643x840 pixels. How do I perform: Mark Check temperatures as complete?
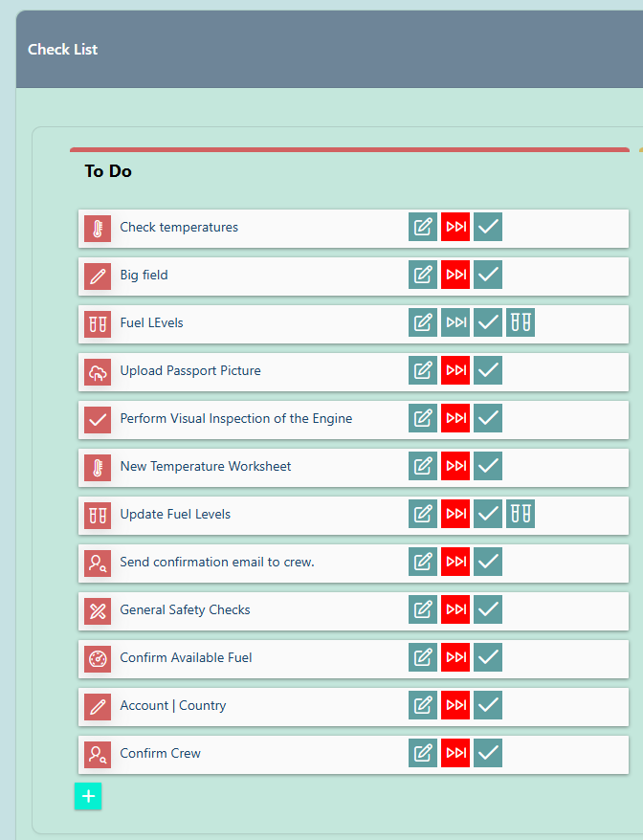[488, 228]
